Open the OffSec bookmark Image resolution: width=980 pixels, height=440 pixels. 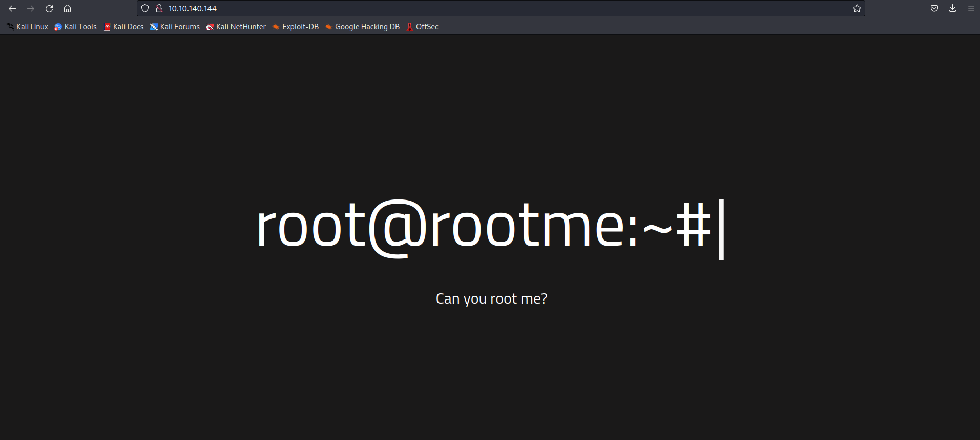pyautogui.click(x=423, y=27)
